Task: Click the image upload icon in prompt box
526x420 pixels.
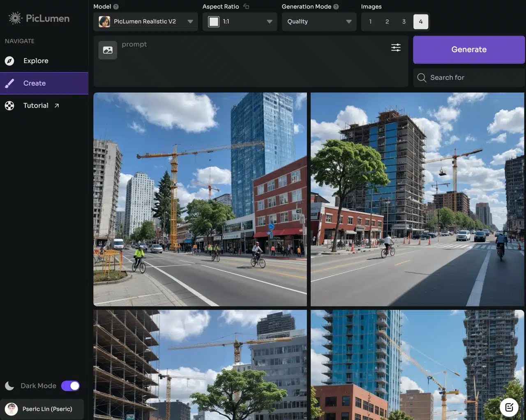Action: 108,50
